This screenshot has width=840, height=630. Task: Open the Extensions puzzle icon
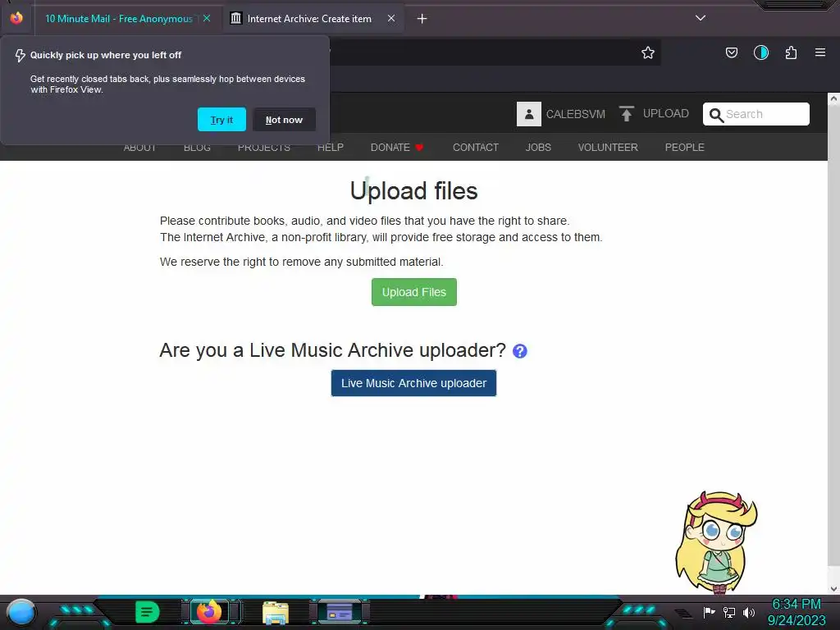pyautogui.click(x=791, y=52)
